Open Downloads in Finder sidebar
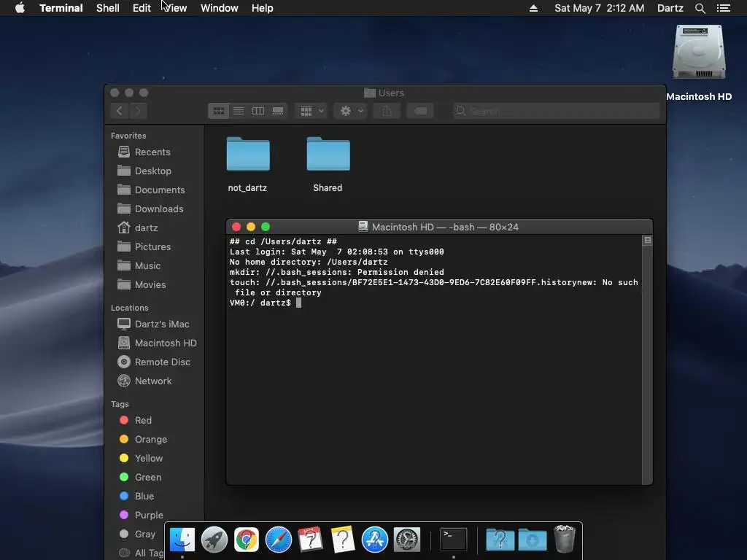Image resolution: width=747 pixels, height=560 pixels. pos(158,209)
